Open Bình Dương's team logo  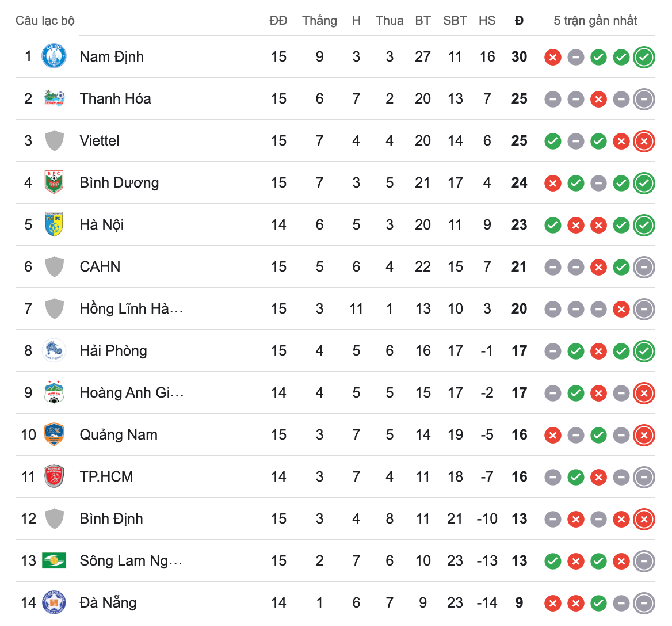(x=54, y=182)
